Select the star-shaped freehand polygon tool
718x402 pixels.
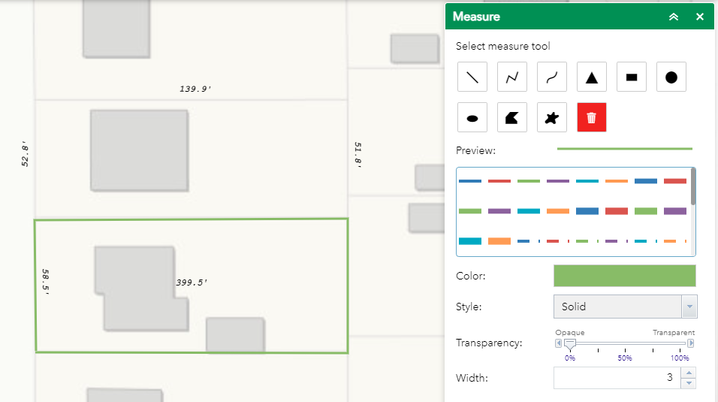pos(552,117)
